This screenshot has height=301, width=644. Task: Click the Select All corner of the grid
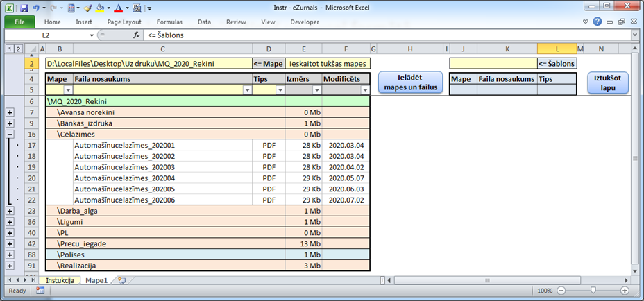31,49
